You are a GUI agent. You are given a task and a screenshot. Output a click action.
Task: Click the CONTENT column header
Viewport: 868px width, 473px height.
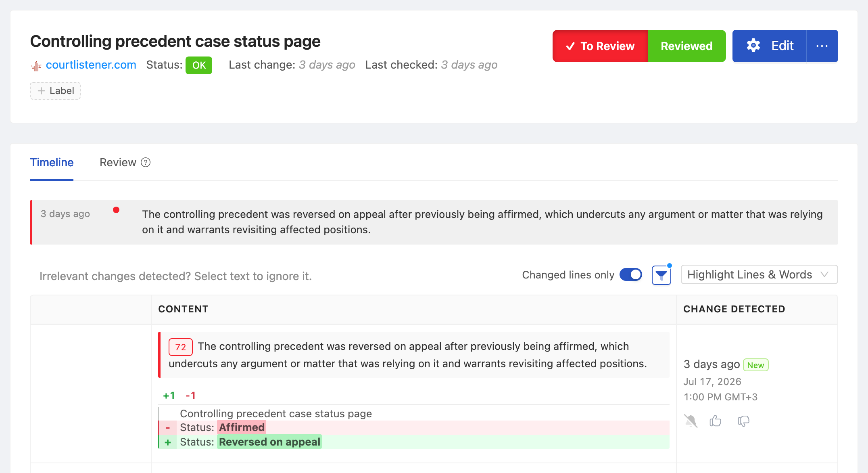pos(184,309)
